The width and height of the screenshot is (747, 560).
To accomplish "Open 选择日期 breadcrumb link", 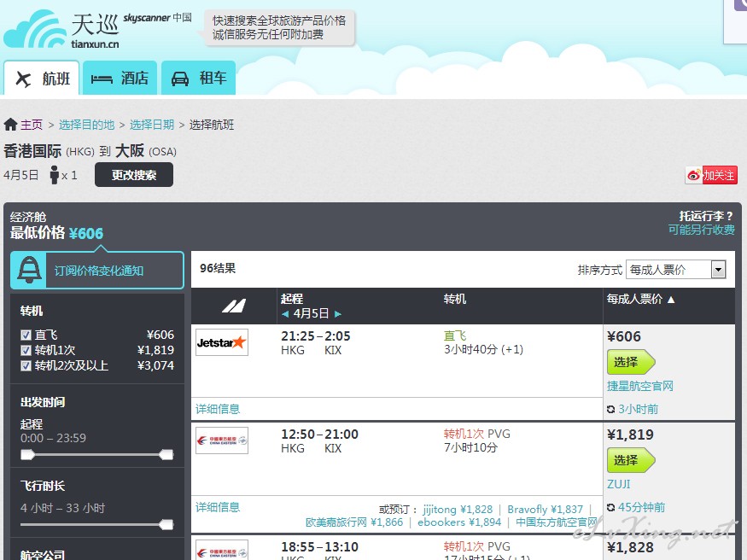I will (x=152, y=125).
